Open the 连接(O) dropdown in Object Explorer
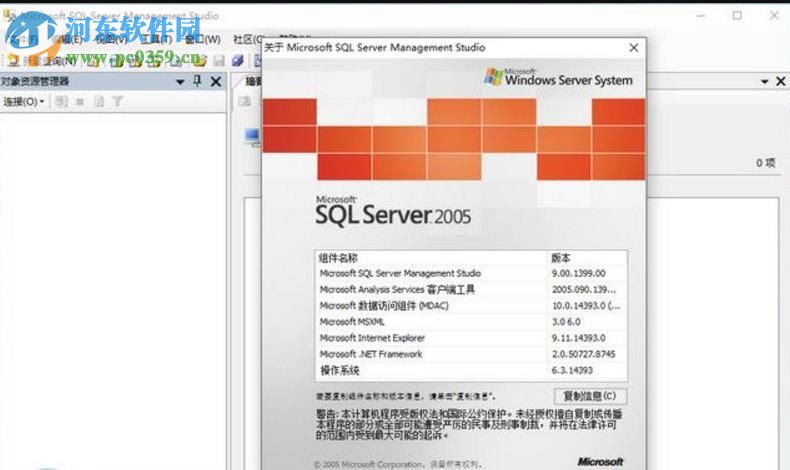The height and width of the screenshot is (470, 790). point(23,102)
